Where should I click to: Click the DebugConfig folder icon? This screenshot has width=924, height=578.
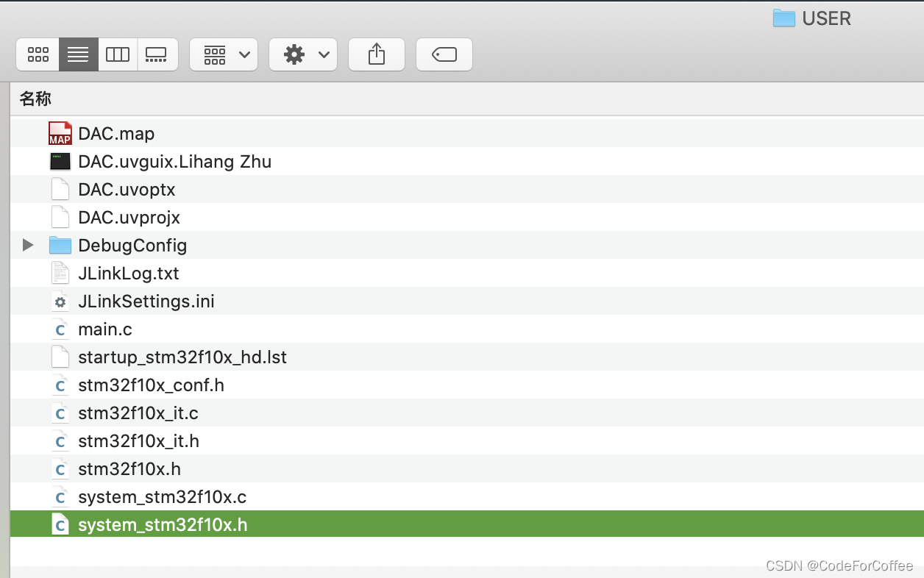(60, 245)
